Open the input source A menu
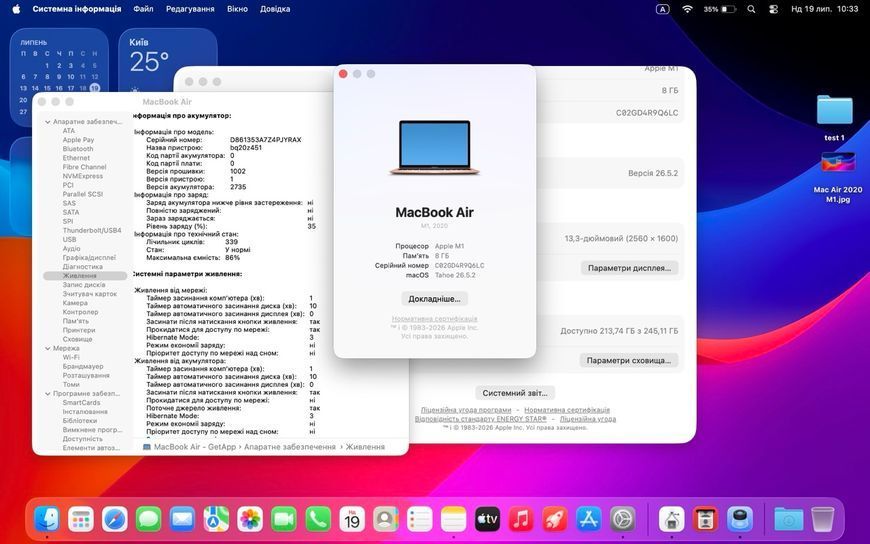 click(x=662, y=9)
